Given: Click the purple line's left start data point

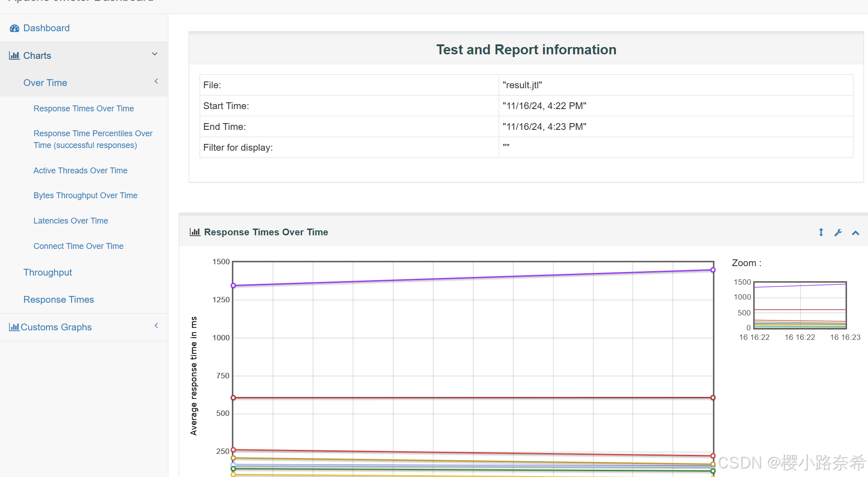Looking at the screenshot, I should click(234, 286).
